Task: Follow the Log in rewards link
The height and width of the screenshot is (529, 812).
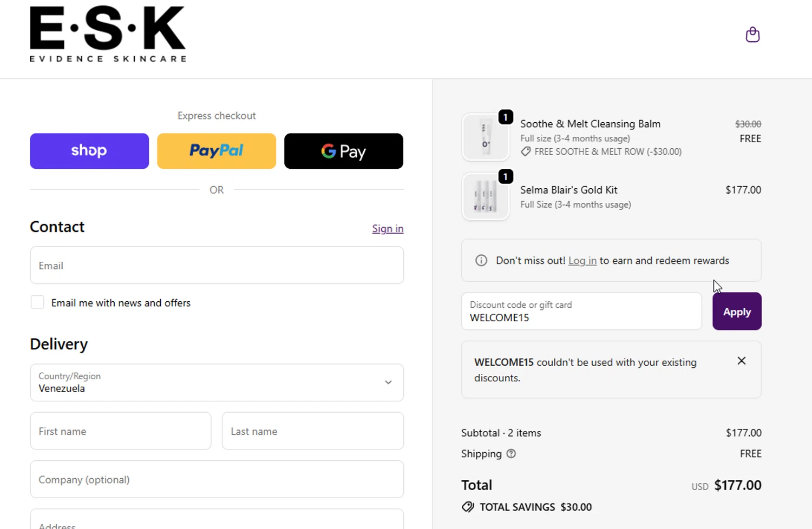Action: coord(582,261)
